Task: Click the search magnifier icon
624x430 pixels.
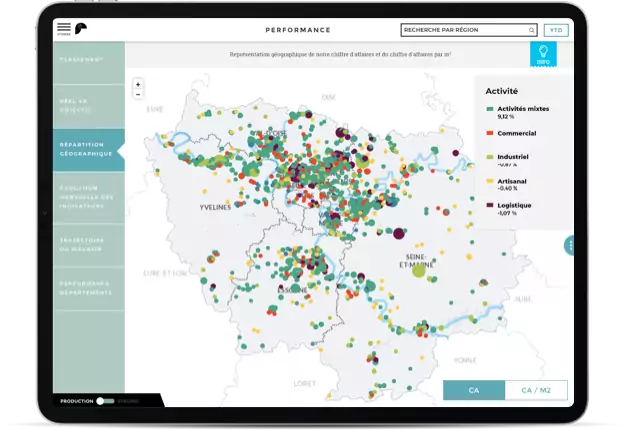Action: pos(531,30)
